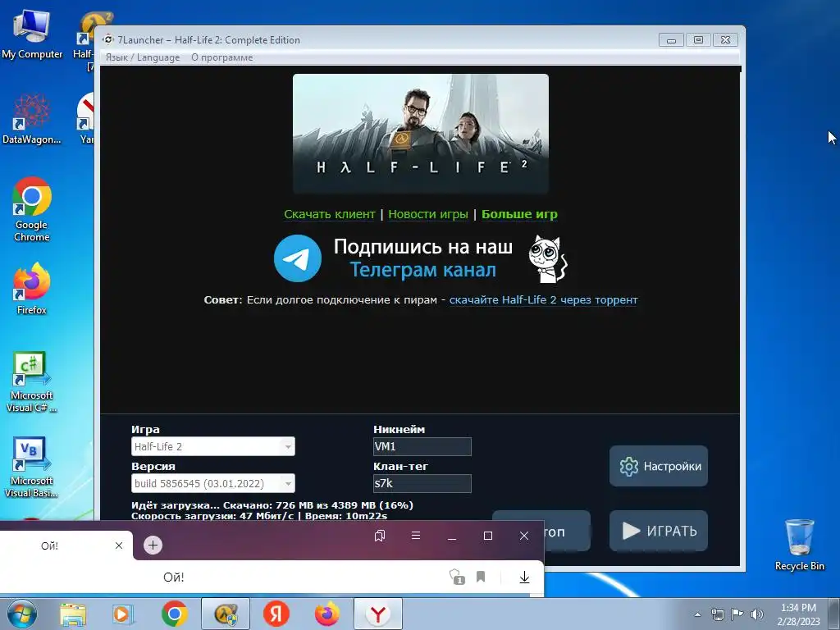Viewport: 840px width, 630px height.
Task: Click the partially hidden Стоп button
Action: [x=567, y=531]
